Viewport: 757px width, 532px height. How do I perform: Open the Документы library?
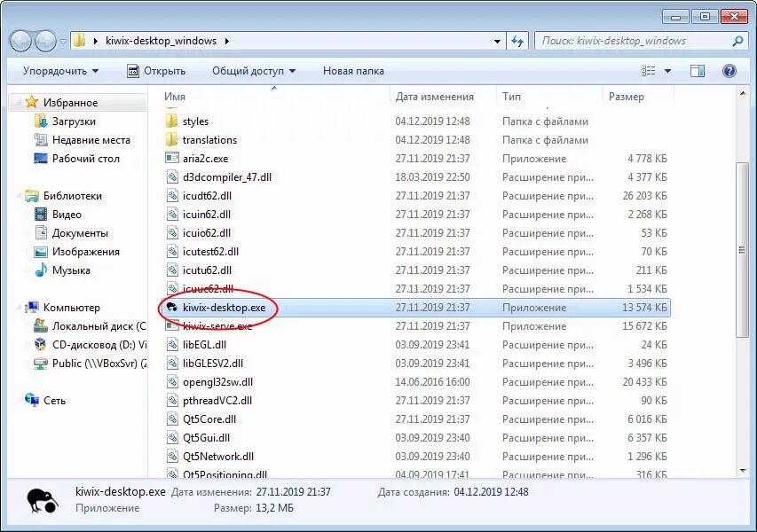tap(80, 233)
